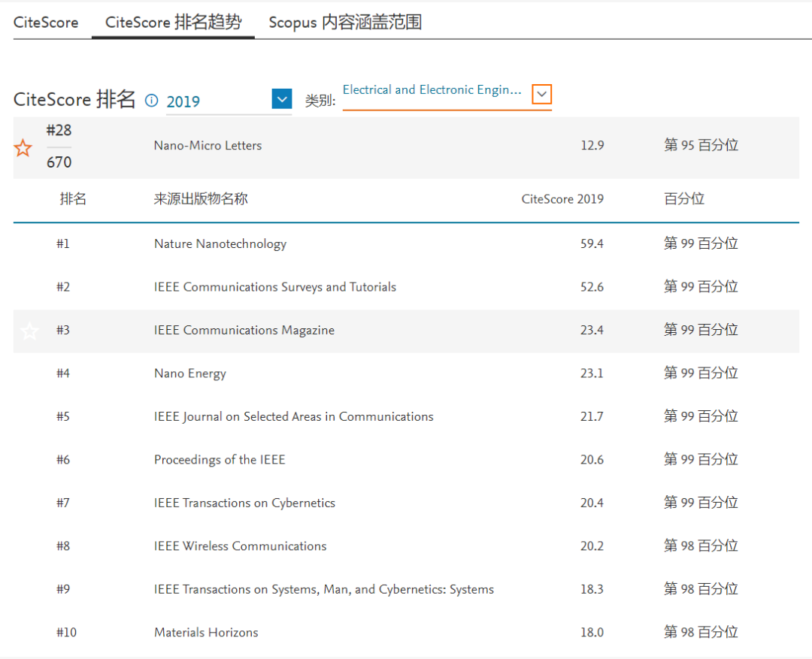Switch to the CiteScore 排名趋势 tab
This screenshot has height=659, width=812.
point(173,23)
